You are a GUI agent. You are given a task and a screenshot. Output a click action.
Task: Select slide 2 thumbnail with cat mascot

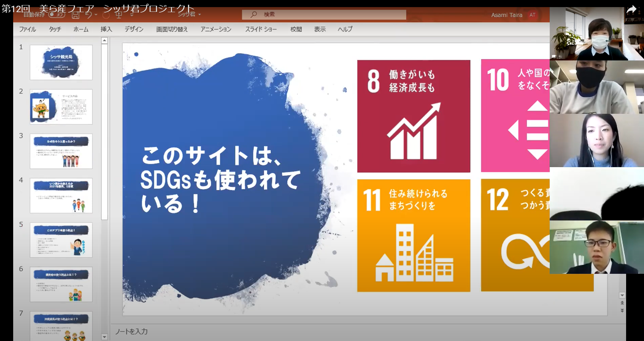[61, 107]
